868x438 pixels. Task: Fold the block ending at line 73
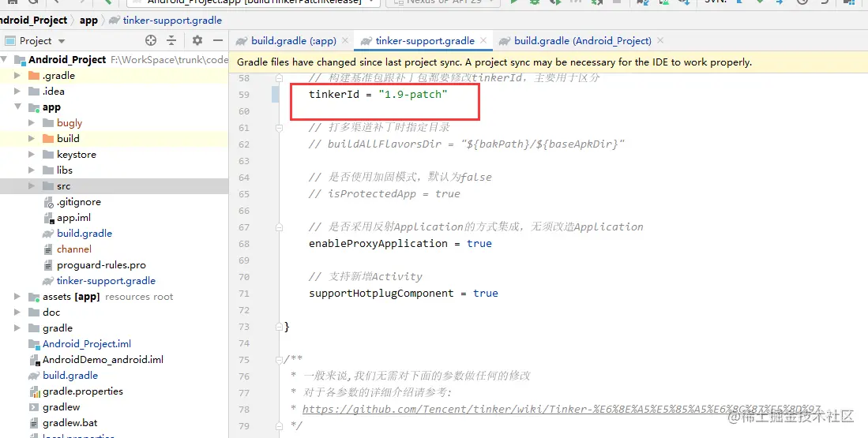point(279,327)
